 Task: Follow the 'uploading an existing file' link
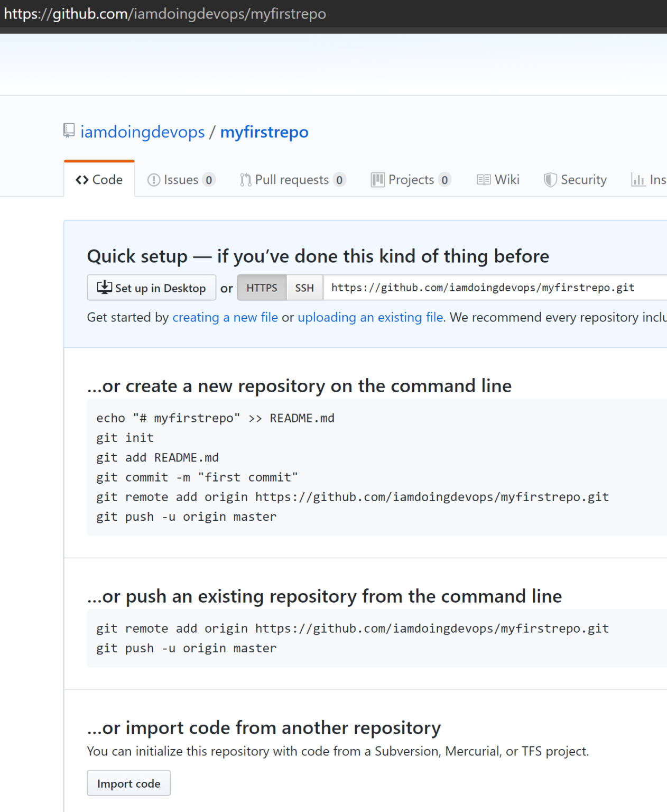[x=370, y=317]
